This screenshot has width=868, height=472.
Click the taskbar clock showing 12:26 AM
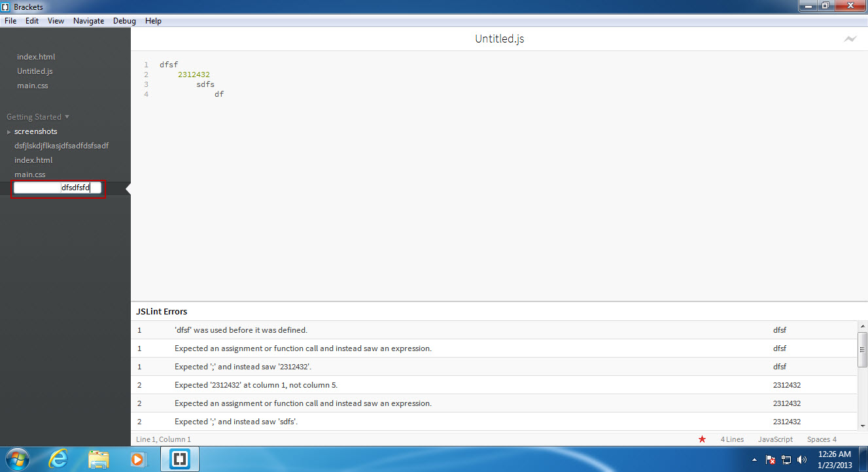(834, 460)
